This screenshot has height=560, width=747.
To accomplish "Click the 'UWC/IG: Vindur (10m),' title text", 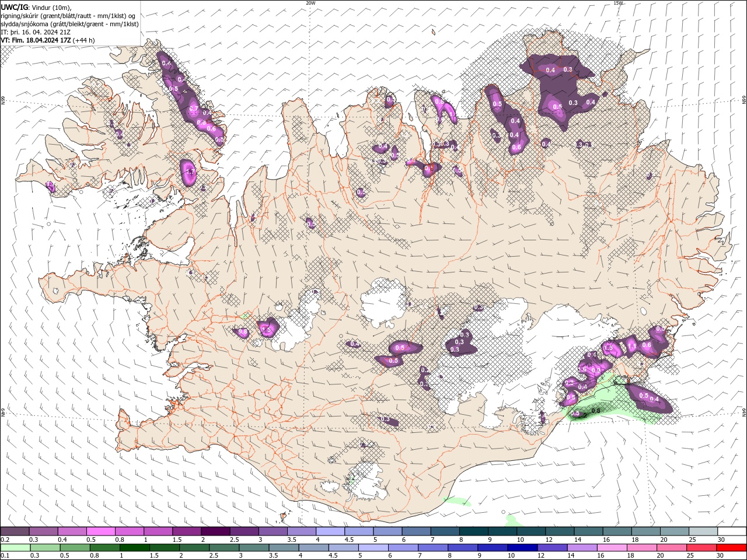I will point(36,7).
